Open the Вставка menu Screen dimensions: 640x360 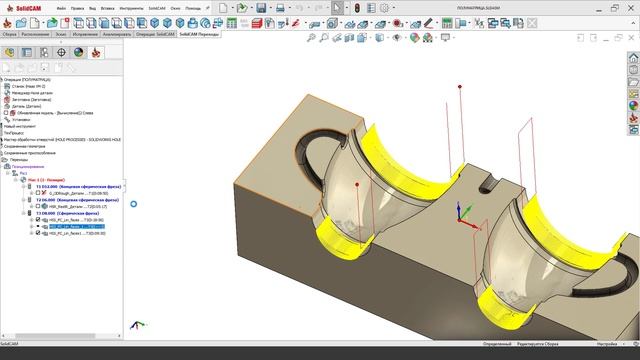coord(108,8)
